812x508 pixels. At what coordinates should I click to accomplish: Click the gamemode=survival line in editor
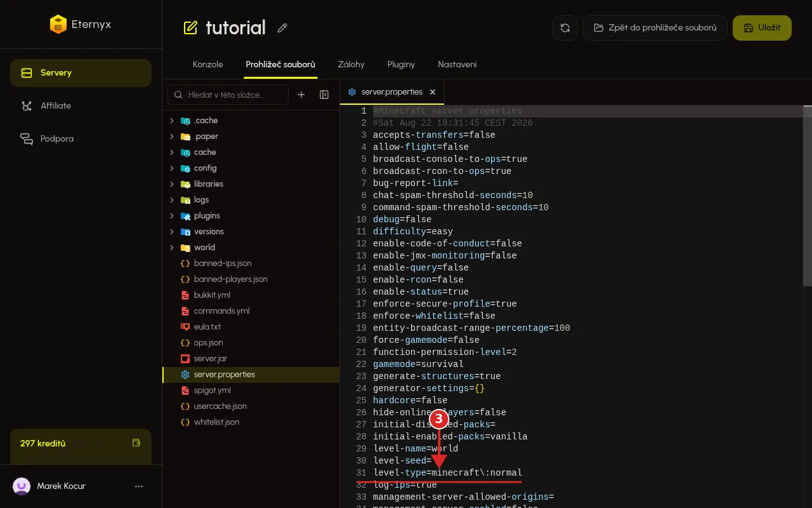coord(418,364)
